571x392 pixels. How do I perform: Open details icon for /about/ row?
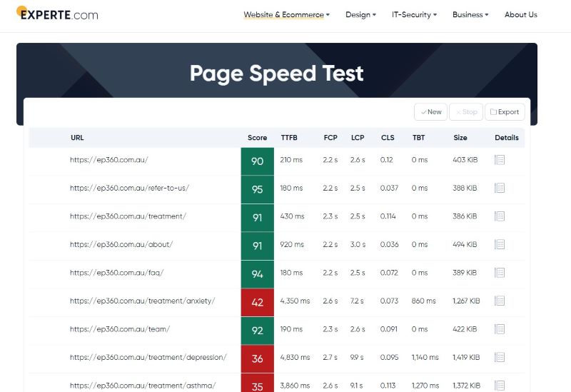click(x=499, y=244)
